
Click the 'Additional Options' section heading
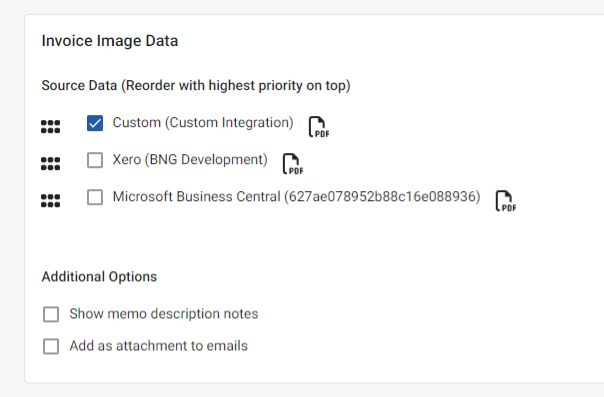click(x=99, y=277)
